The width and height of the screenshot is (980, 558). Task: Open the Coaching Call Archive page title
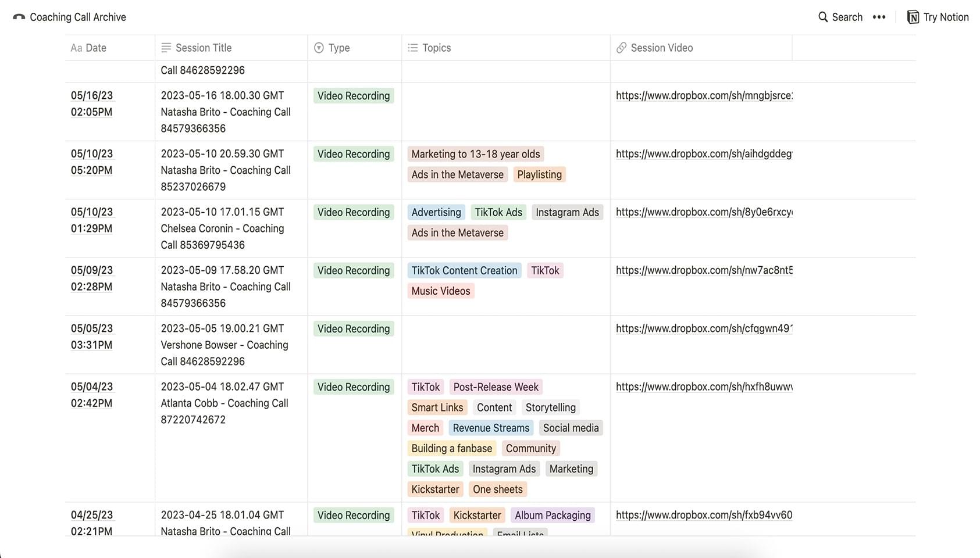coord(78,17)
